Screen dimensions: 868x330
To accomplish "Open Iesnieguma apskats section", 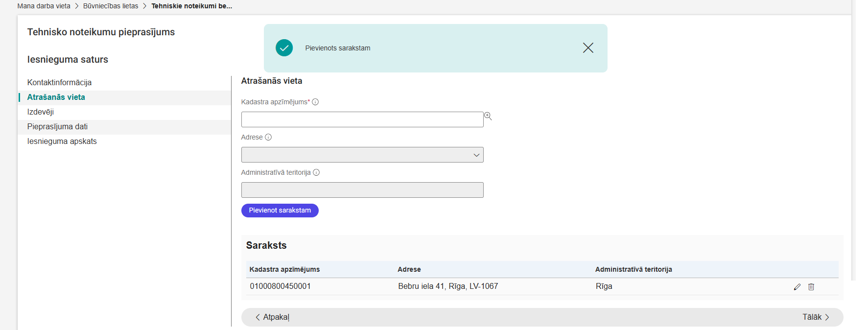I will coord(62,141).
